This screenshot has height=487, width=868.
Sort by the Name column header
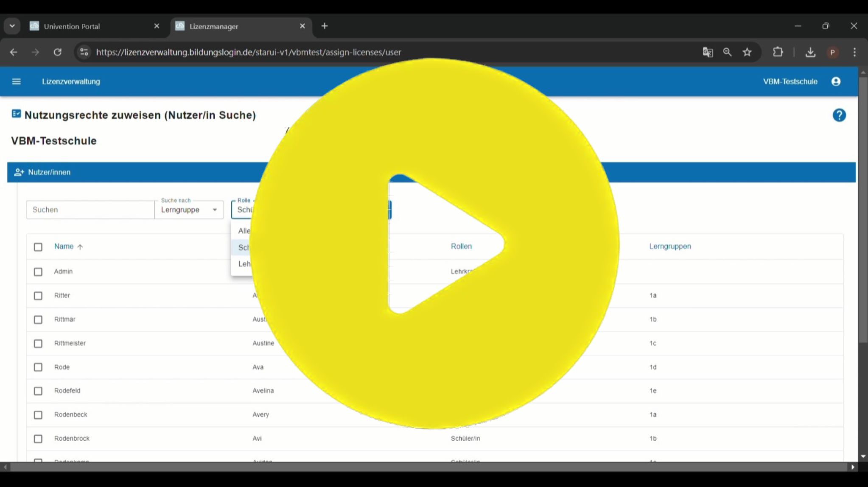click(x=64, y=246)
